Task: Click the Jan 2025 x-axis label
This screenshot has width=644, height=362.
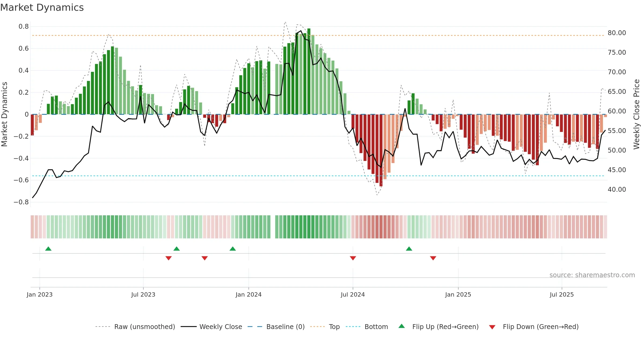Action: 458,294
